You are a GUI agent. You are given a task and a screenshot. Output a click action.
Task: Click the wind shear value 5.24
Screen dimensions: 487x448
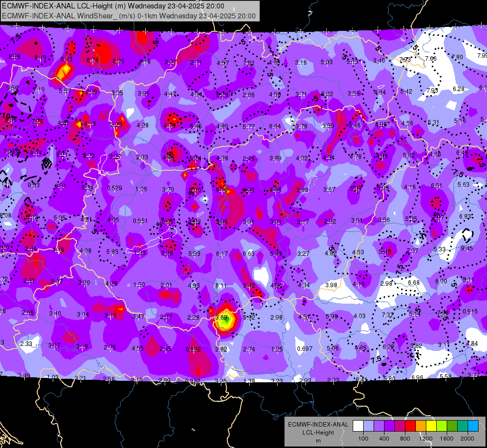pyautogui.click(x=195, y=158)
